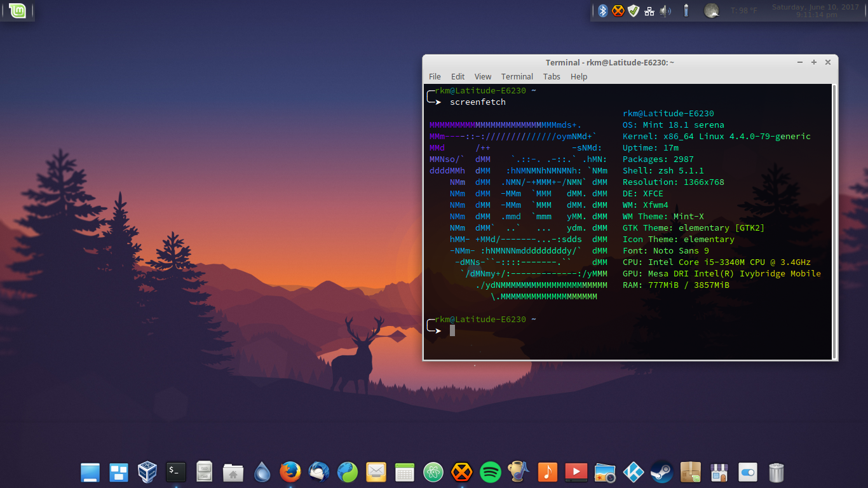This screenshot has width=868, height=488.
Task: Launch Firefox from the dock
Action: coord(290,472)
